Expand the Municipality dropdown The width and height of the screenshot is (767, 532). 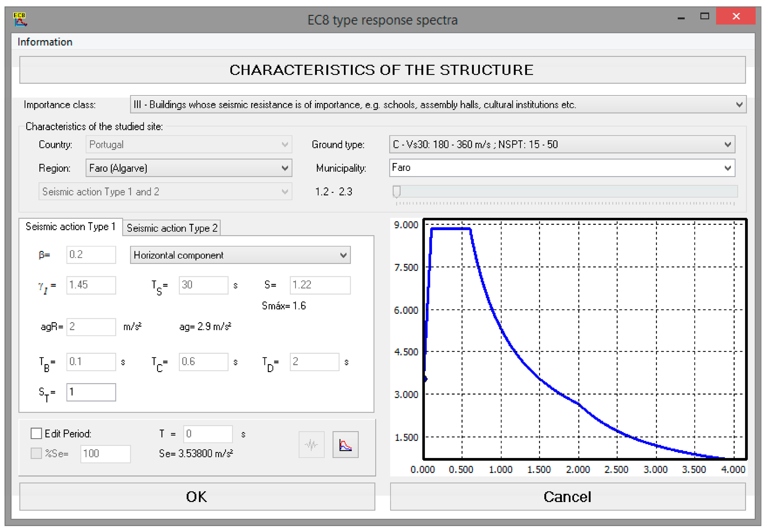728,168
